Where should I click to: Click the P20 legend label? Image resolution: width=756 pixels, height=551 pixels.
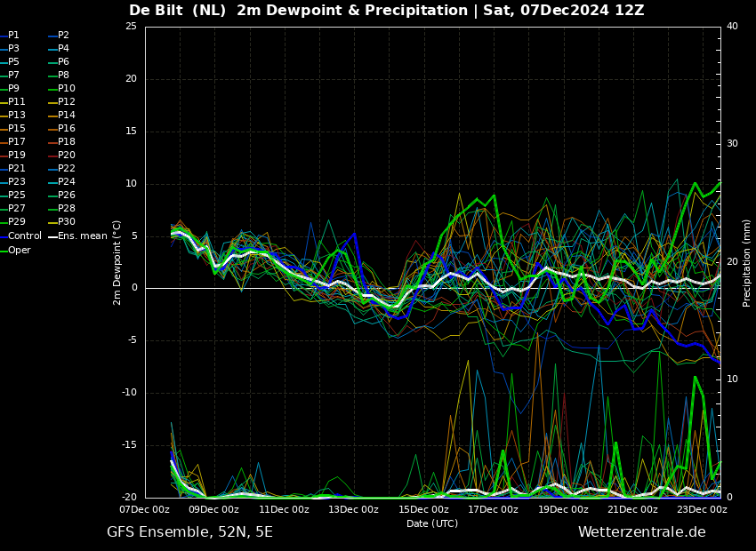pyautogui.click(x=67, y=155)
